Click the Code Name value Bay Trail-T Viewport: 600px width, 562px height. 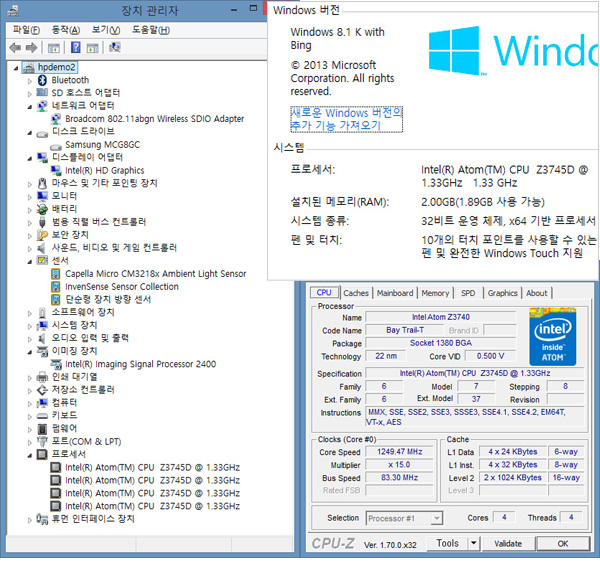point(404,330)
